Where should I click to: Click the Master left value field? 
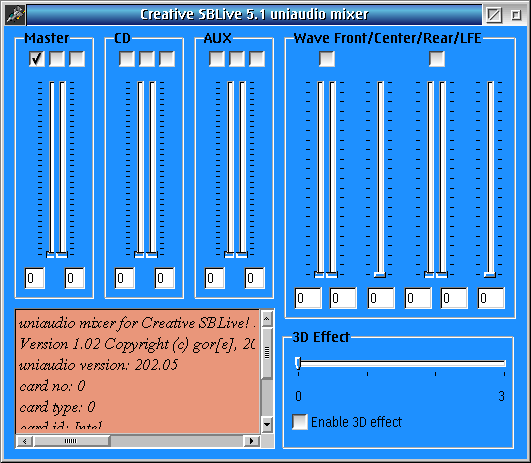(x=35, y=278)
